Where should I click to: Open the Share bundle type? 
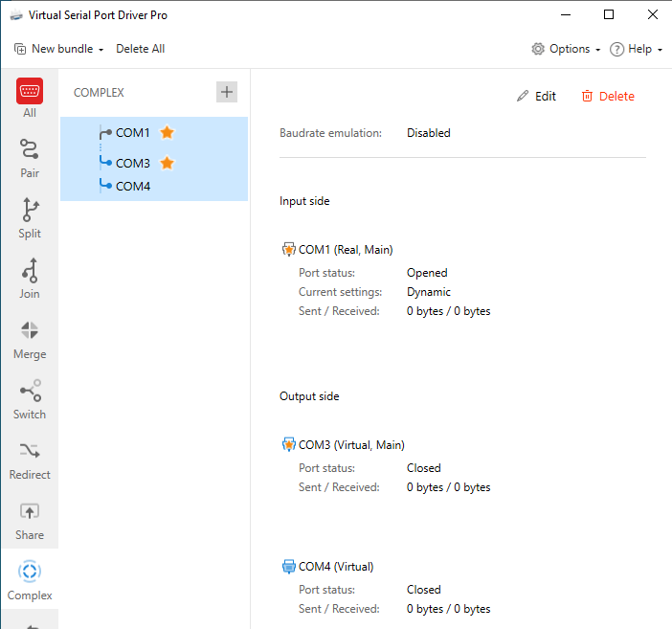coord(30,520)
